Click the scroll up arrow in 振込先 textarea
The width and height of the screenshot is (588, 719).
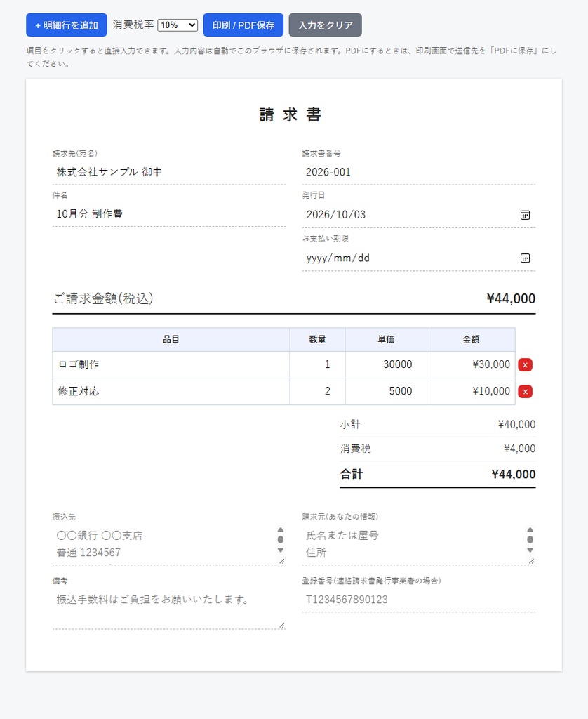coord(281,529)
